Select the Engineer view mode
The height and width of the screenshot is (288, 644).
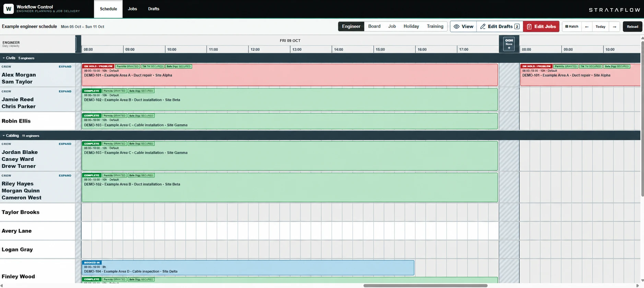[351, 26]
